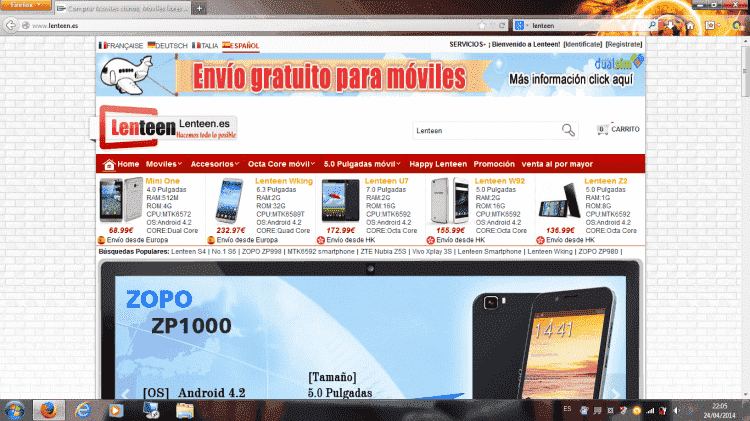Click the Lenteen U7 tablet thumbnail
The height and width of the screenshot is (421, 750).
point(340,200)
